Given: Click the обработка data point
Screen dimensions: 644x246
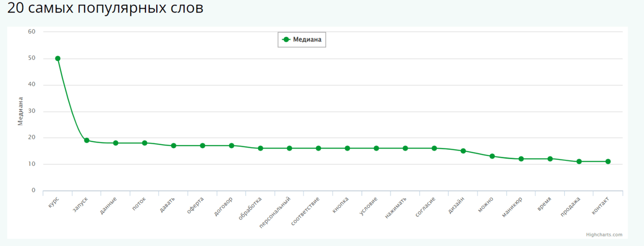Looking at the screenshot, I should click(x=260, y=148).
